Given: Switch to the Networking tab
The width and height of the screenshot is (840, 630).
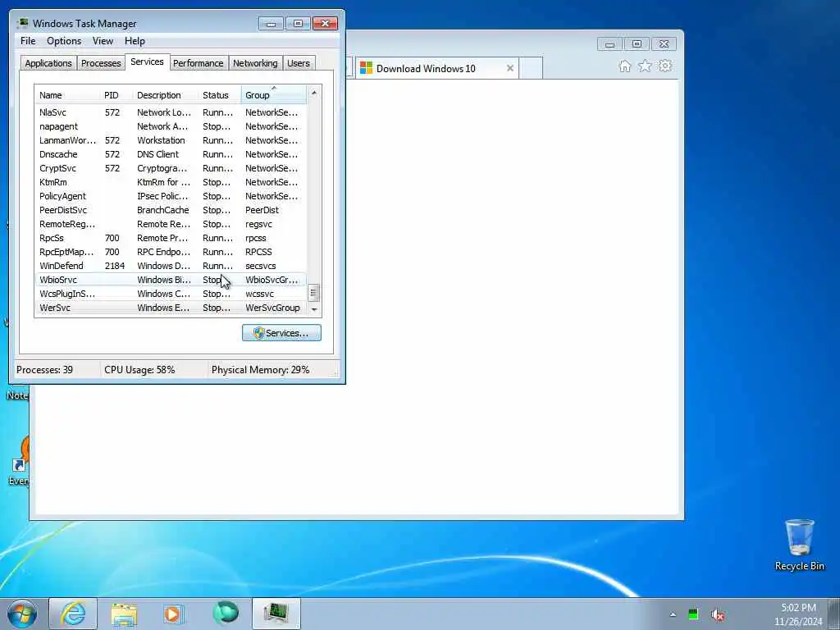Looking at the screenshot, I should [x=255, y=63].
